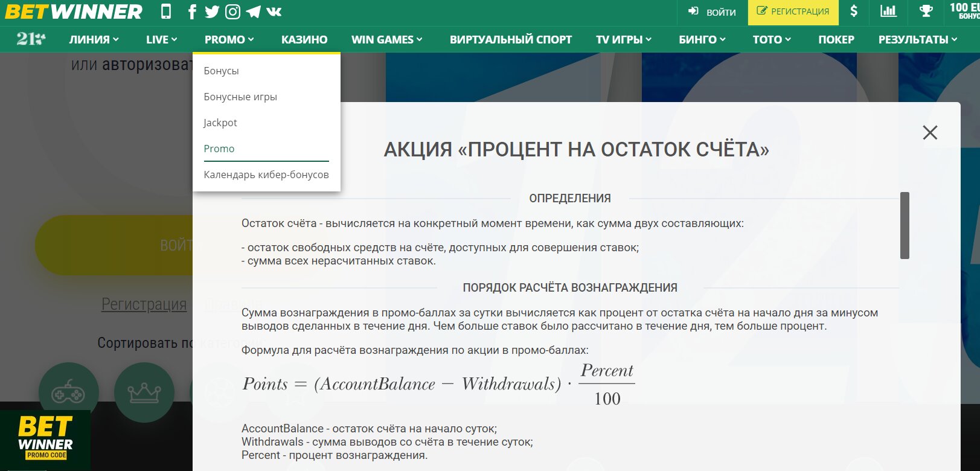The height and width of the screenshot is (471, 980).
Task: Click ВОЙТИ login button in header
Action: tap(711, 11)
